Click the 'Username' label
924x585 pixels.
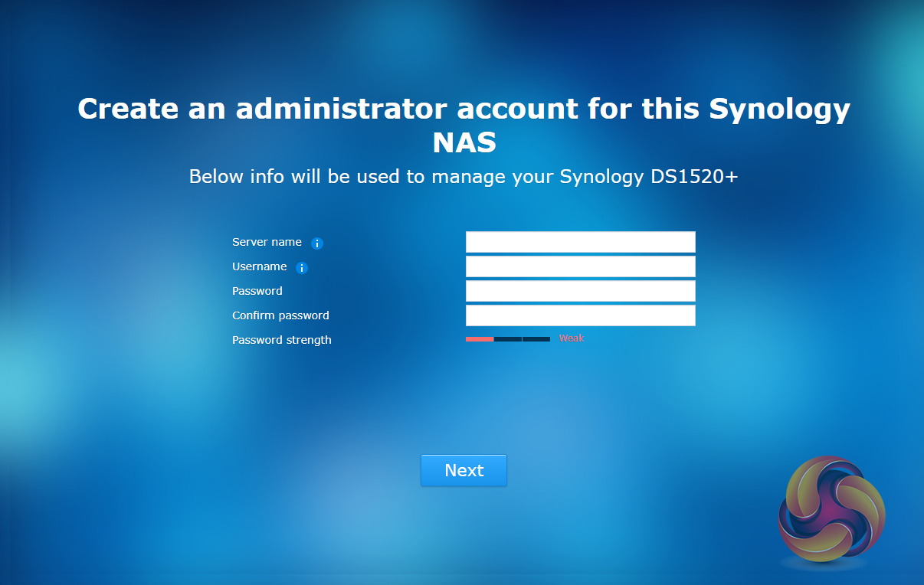260,266
